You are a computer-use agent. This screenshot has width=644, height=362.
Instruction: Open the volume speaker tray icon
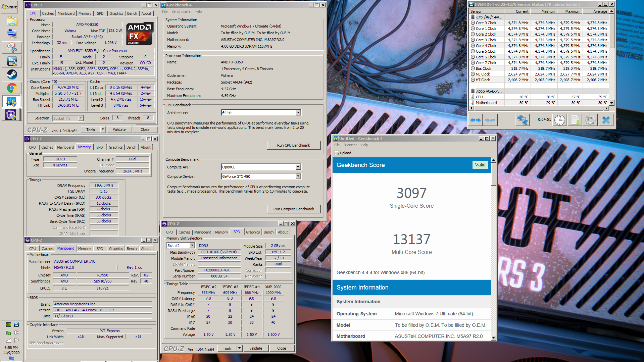coord(16,332)
